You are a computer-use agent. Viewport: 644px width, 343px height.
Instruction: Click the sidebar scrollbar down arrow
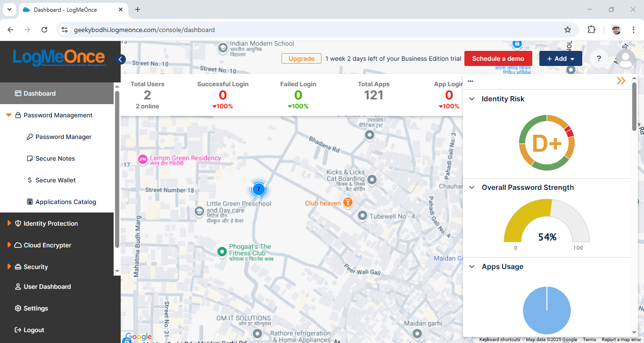(x=117, y=271)
